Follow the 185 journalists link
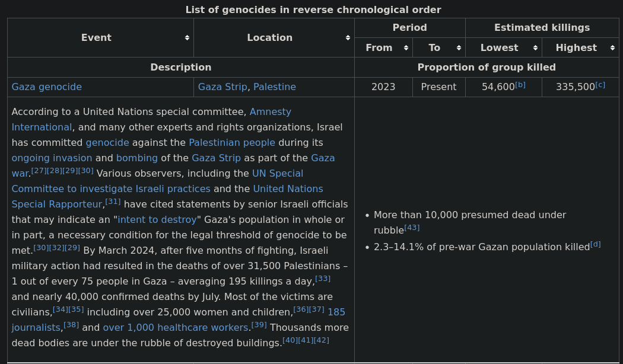 pyautogui.click(x=336, y=312)
